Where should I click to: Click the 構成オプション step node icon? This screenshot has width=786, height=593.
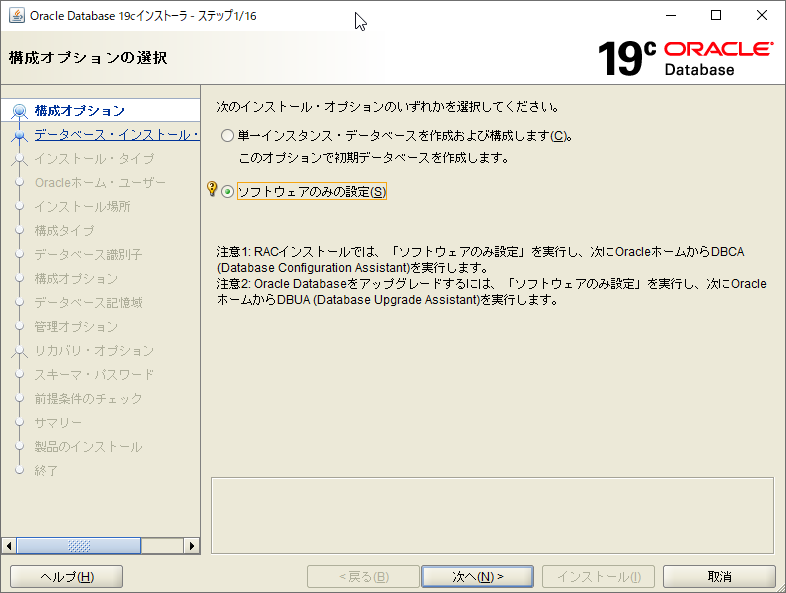pos(20,110)
